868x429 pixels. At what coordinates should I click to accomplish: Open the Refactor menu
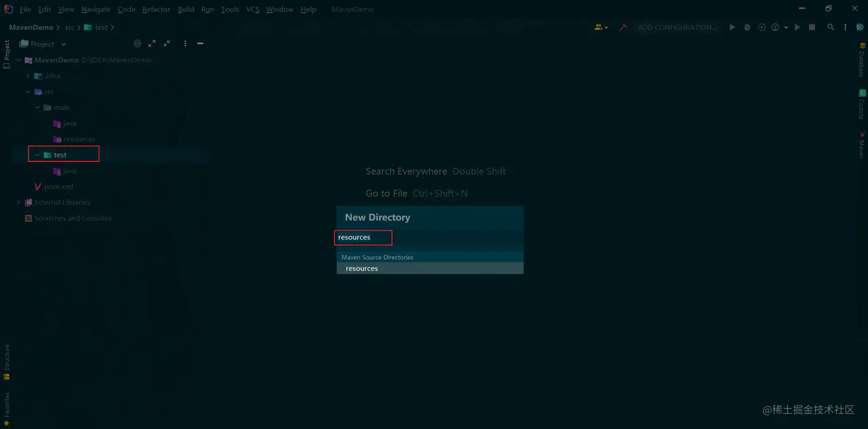coord(156,9)
